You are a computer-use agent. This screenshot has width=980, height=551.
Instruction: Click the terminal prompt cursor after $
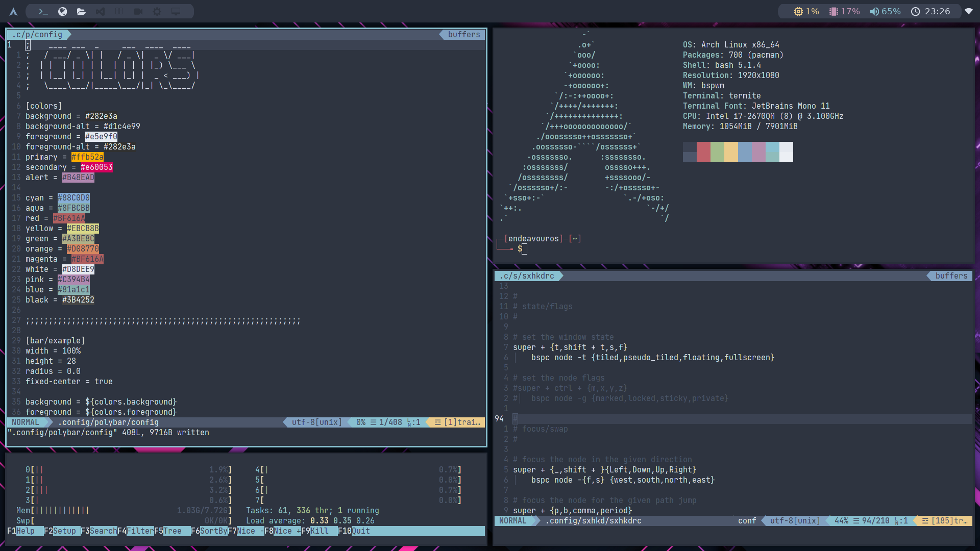[525, 248]
